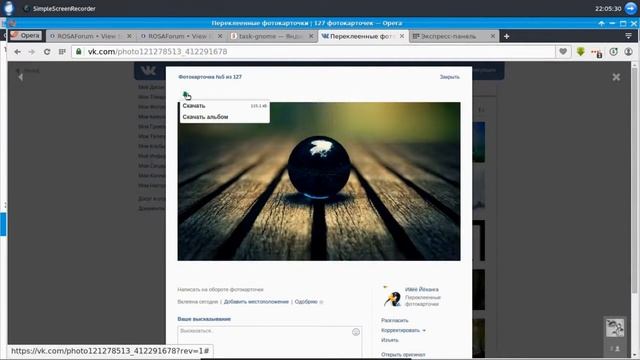The image size is (640, 360).
Task: Click Добавить местоположение link
Action: (256, 302)
